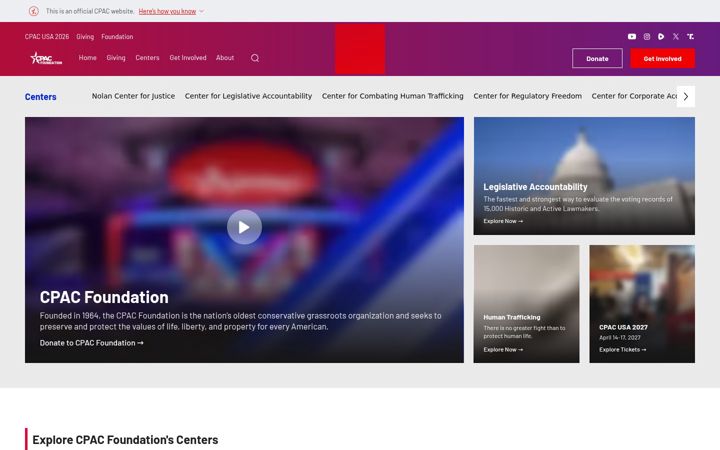Viewport: 720px width, 450px height.
Task: Select Center for Corporate Accountability tab
Action: (634, 96)
